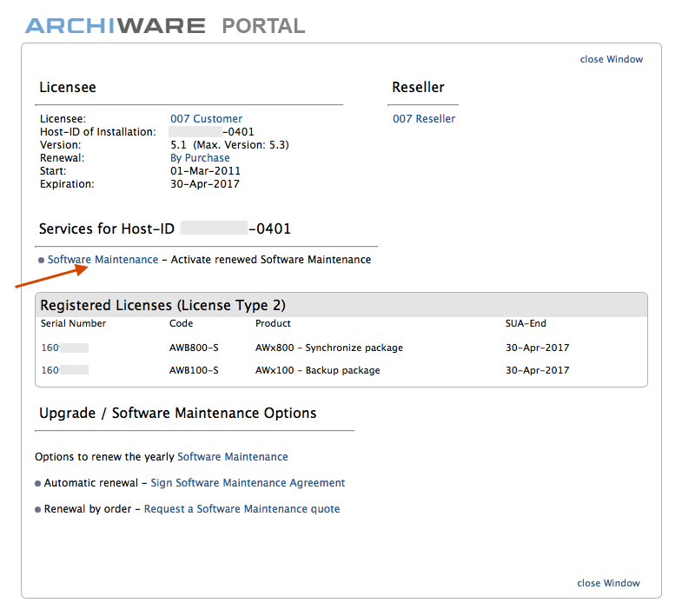Open serial number of Synchronize package
Image resolution: width=682 pixels, height=616 pixels.
coord(50,348)
